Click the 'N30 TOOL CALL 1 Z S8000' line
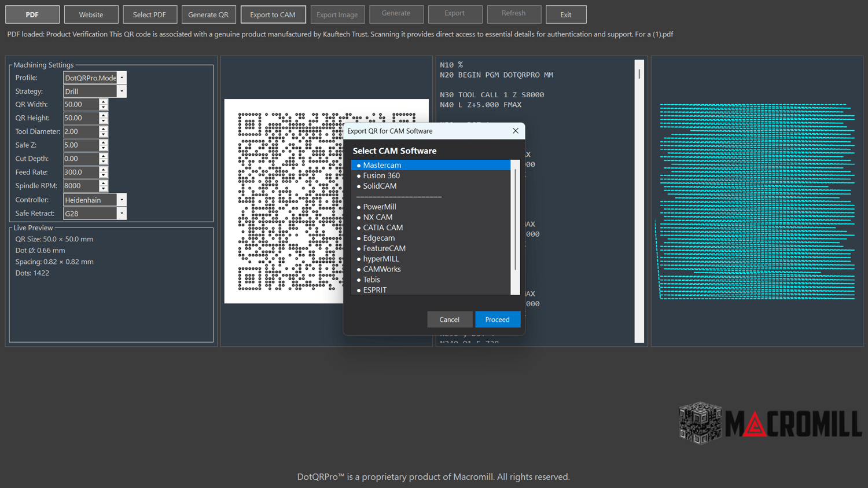 (x=492, y=94)
